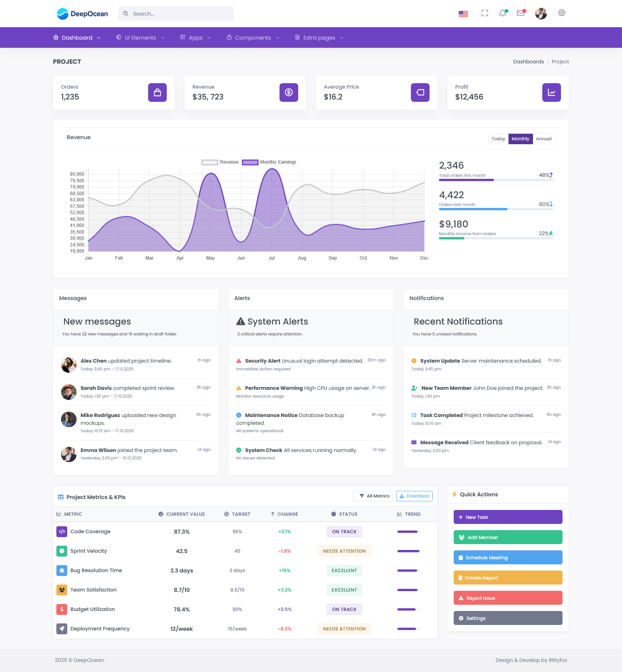
Task: Click the Profit line-chart icon
Action: [x=551, y=93]
